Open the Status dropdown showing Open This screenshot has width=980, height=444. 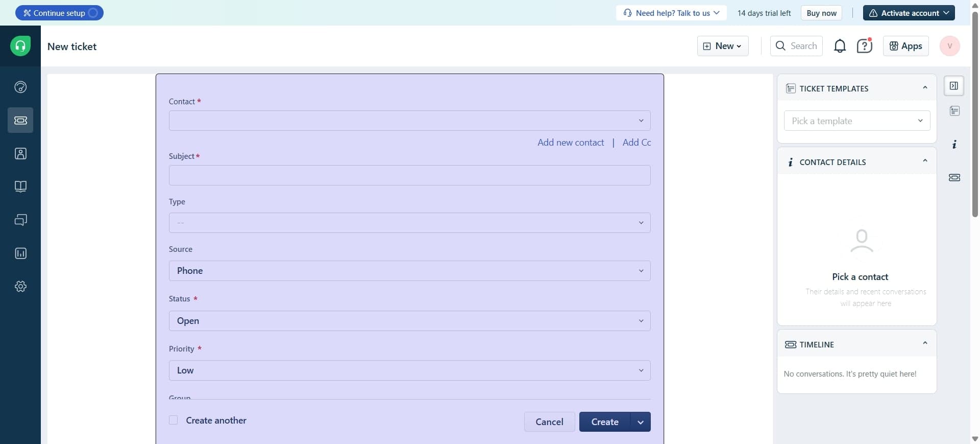[x=409, y=321]
